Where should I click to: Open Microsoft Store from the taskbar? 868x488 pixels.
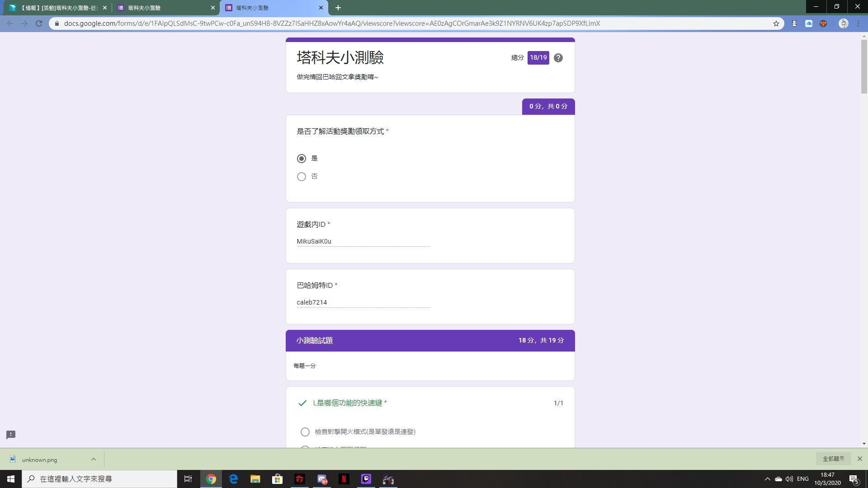[x=277, y=479]
